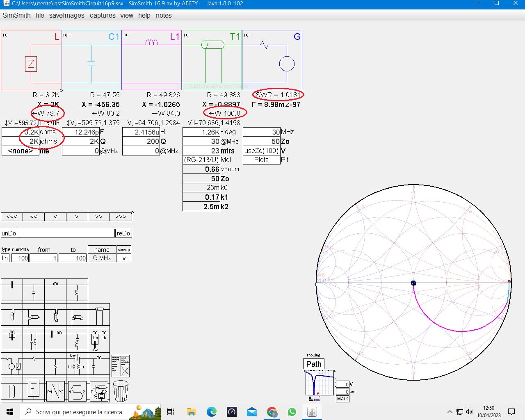Click the SWR plot thumbnail
The height and width of the screenshot is (420, 525).
(320, 384)
